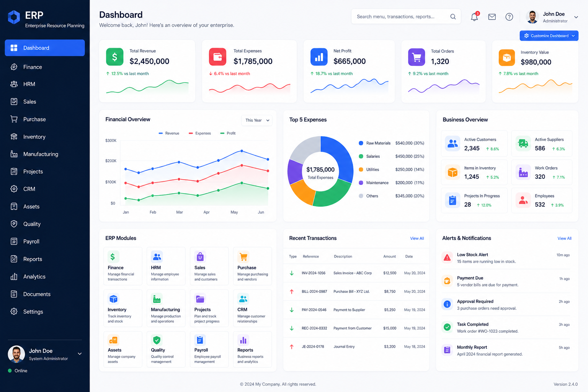Click the Version 2.4.0 footer text
The height and width of the screenshot is (392, 588).
(565, 384)
